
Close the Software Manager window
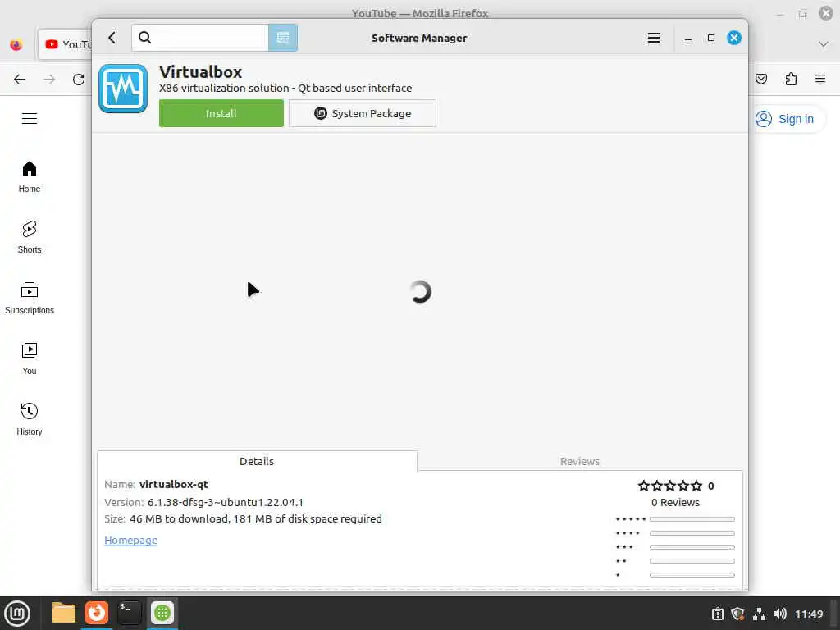pyautogui.click(x=734, y=38)
